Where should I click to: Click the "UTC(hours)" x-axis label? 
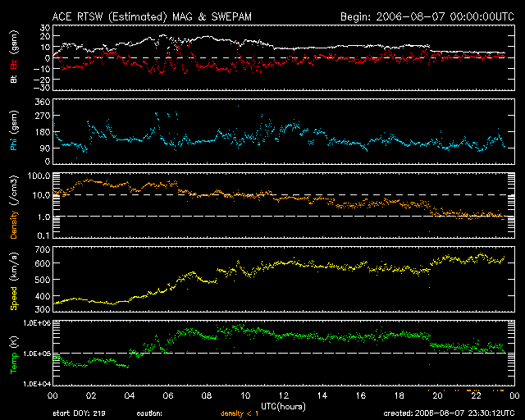(x=283, y=407)
